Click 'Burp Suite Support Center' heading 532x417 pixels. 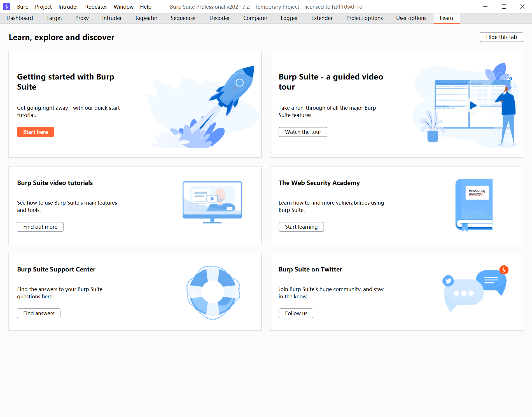coord(56,269)
